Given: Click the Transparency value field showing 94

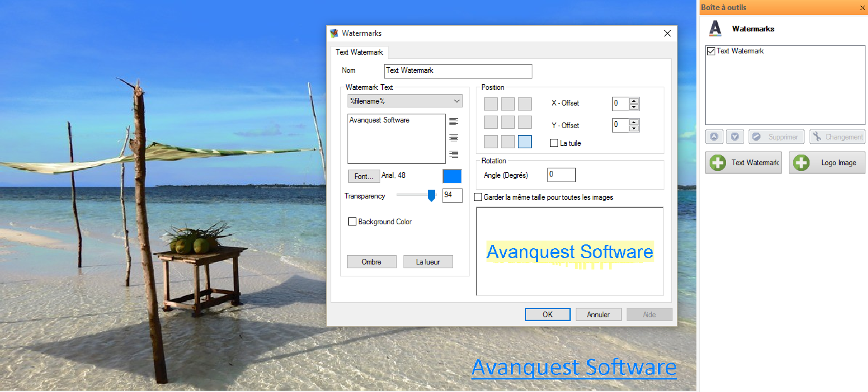Looking at the screenshot, I should (x=453, y=195).
